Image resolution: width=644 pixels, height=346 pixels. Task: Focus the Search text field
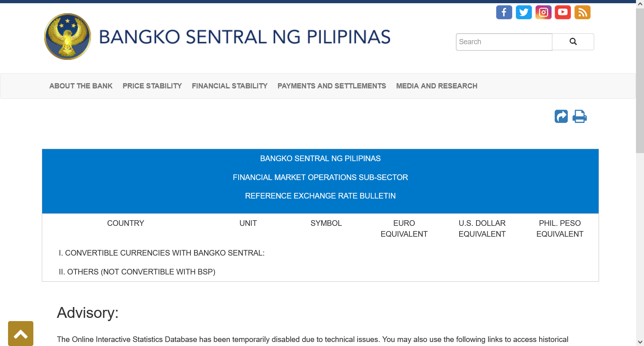504,42
